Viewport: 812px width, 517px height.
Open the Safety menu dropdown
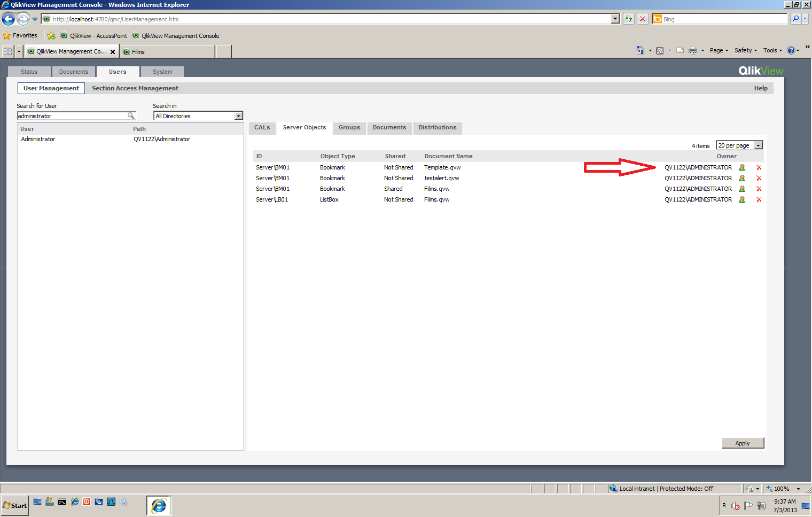click(x=746, y=50)
